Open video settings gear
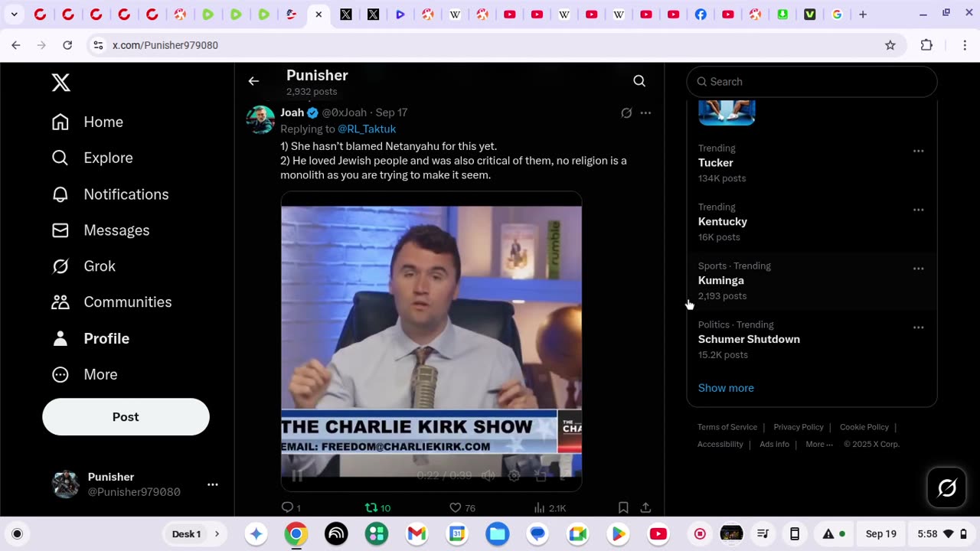This screenshot has height=551, width=980. pos(514,476)
